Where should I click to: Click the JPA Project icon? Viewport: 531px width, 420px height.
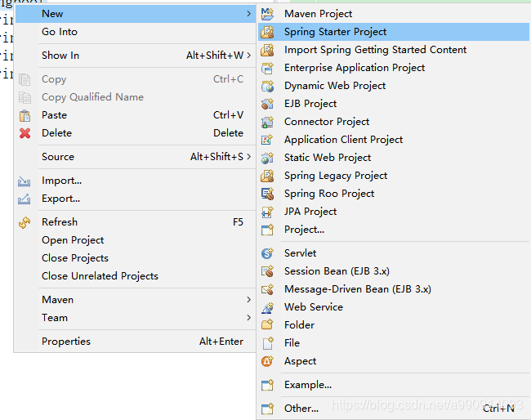[267, 212]
